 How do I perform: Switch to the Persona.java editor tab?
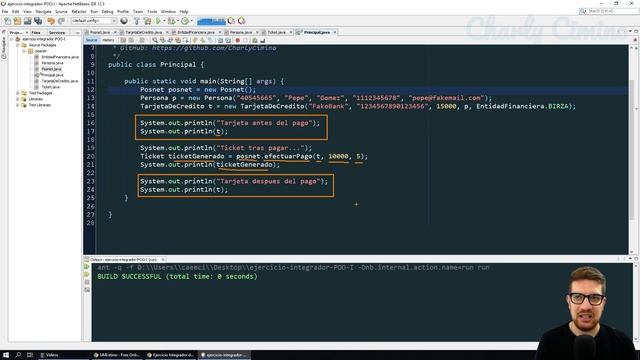pos(241,32)
